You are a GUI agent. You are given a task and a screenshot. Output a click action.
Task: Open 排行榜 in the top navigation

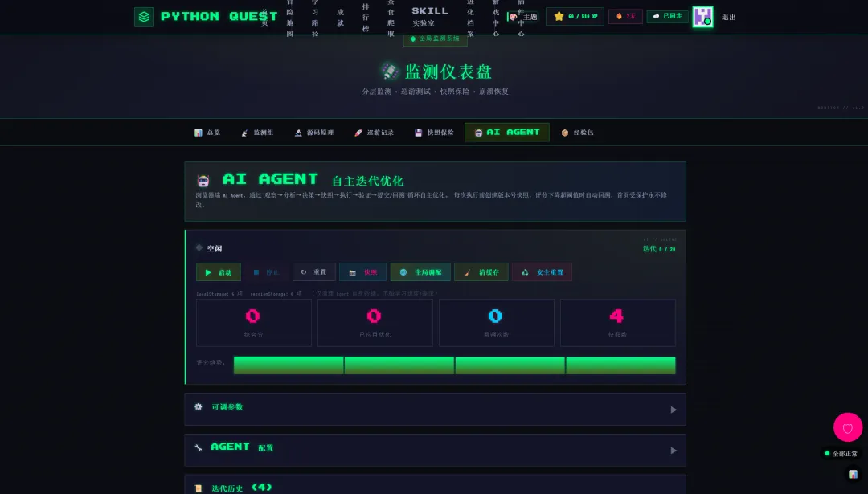[x=366, y=17]
